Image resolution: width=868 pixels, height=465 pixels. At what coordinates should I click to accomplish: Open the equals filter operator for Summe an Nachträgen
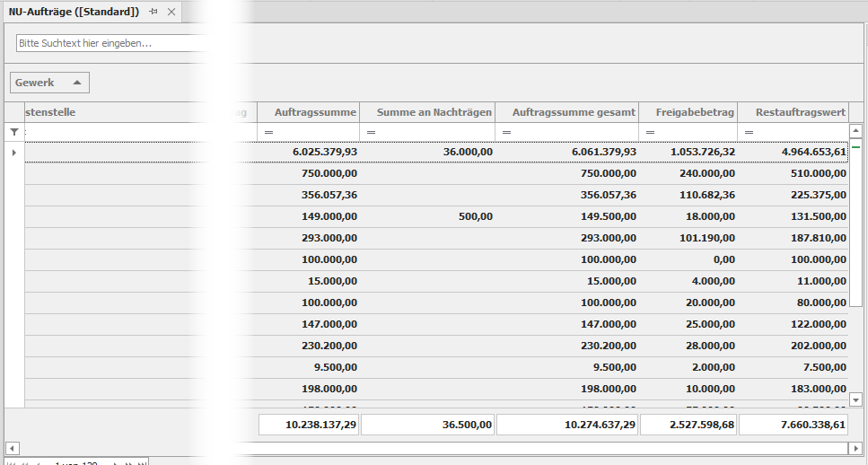(x=371, y=133)
